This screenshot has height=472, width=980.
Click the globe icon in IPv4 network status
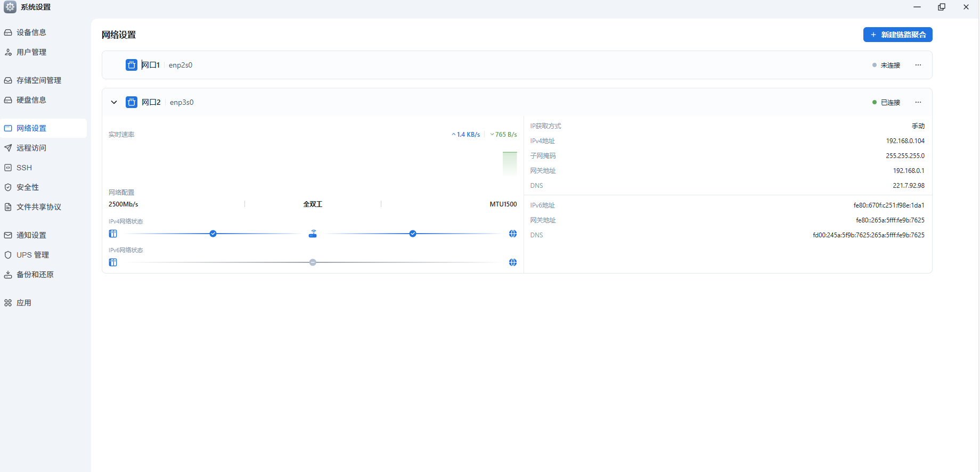point(512,234)
